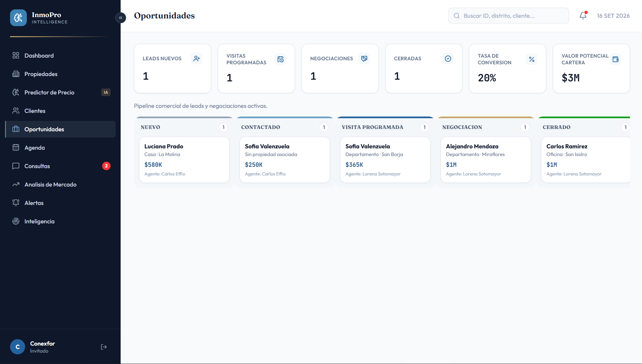Click 'Sin propiedad asociada' text

(x=271, y=154)
